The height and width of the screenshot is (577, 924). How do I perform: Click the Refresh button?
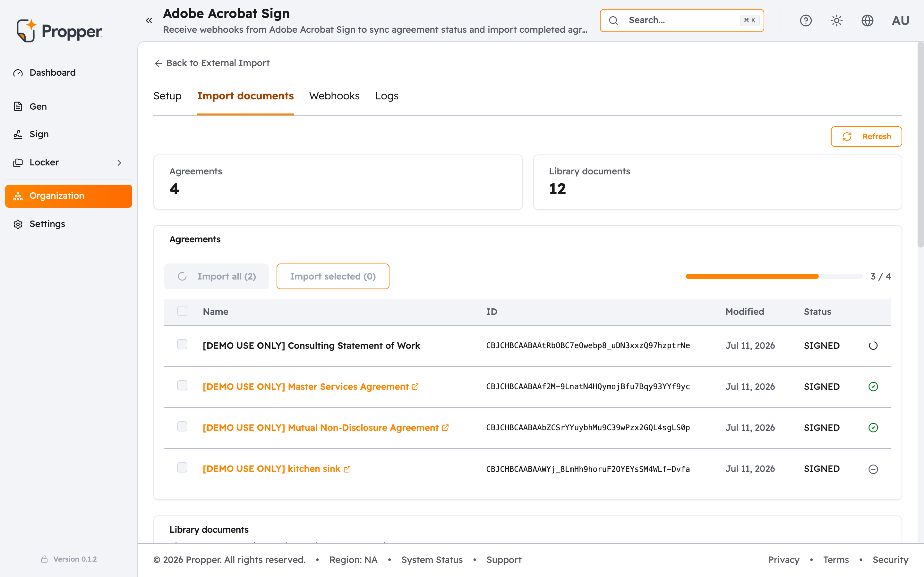pos(866,137)
